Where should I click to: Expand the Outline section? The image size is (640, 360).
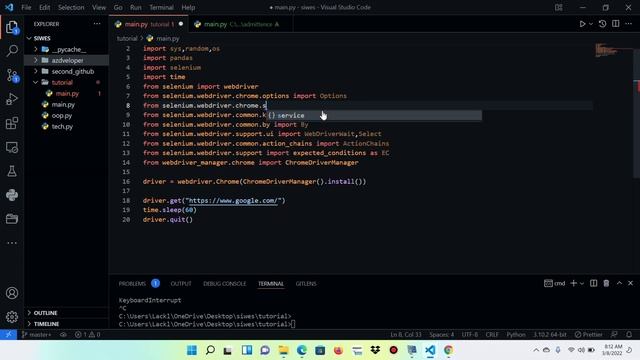[x=67, y=313]
